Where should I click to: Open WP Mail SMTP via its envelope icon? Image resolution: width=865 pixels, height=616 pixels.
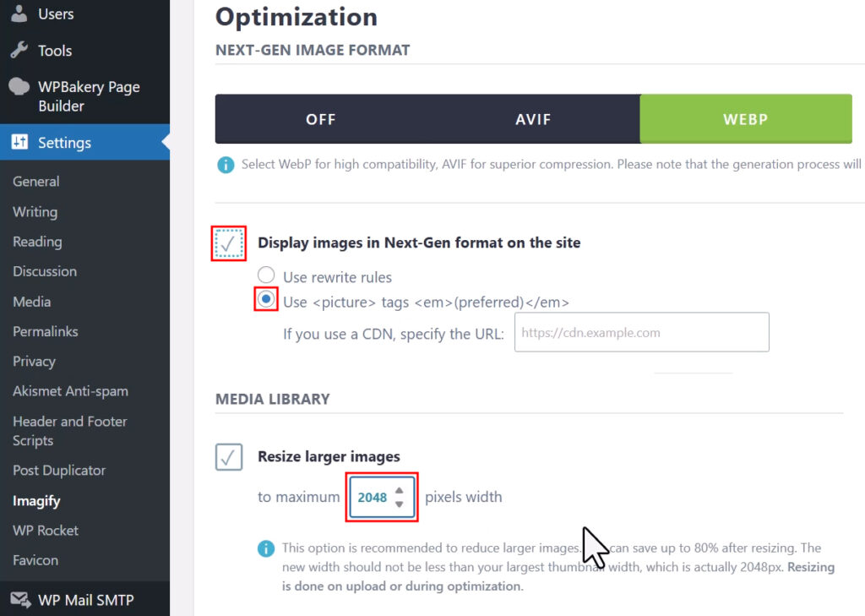pyautogui.click(x=19, y=600)
